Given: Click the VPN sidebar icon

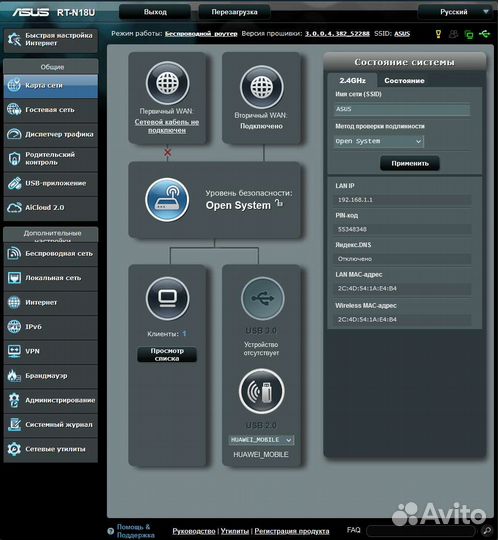Looking at the screenshot, I should point(14,351).
